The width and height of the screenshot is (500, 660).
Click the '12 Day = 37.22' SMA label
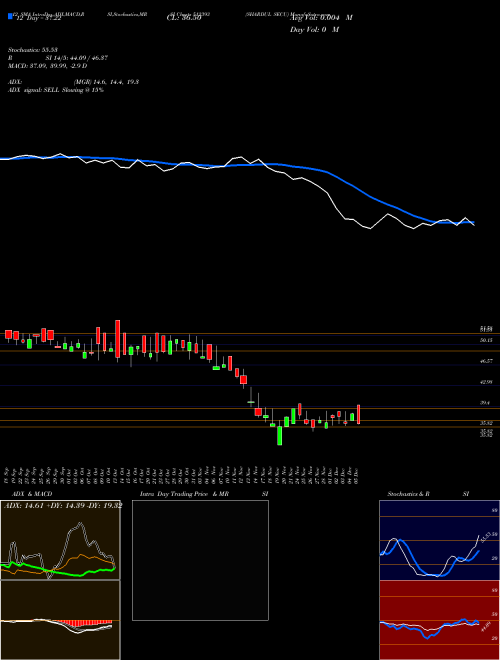coord(37,18)
